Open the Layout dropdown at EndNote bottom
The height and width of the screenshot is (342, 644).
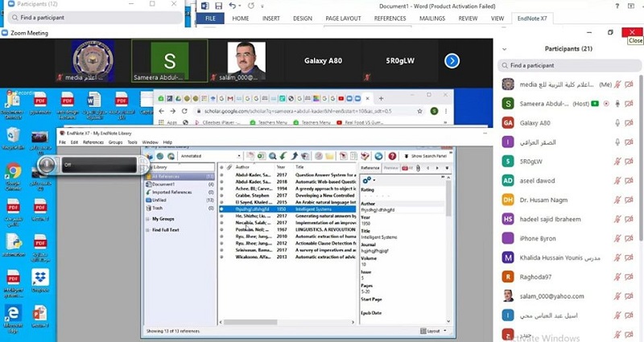point(434,331)
